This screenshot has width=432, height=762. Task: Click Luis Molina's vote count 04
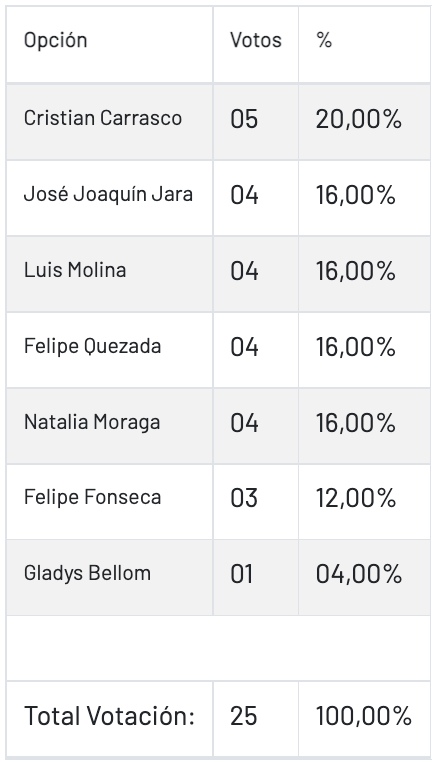coord(244,271)
